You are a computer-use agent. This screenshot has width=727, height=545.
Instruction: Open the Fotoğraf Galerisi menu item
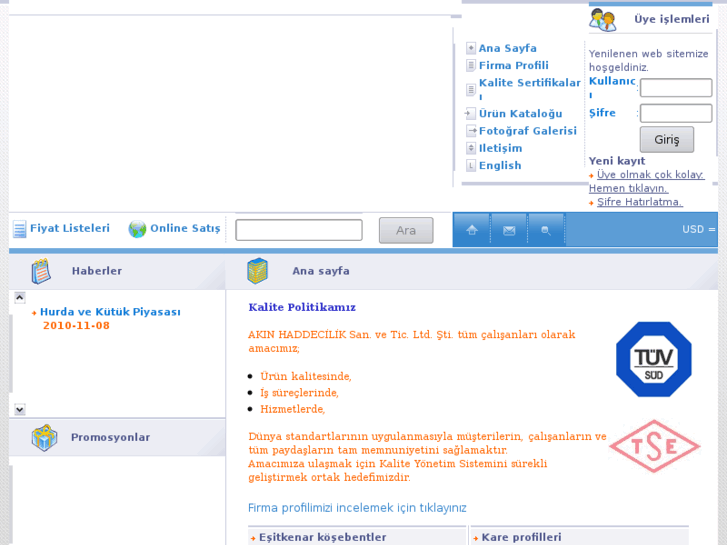tap(528, 131)
